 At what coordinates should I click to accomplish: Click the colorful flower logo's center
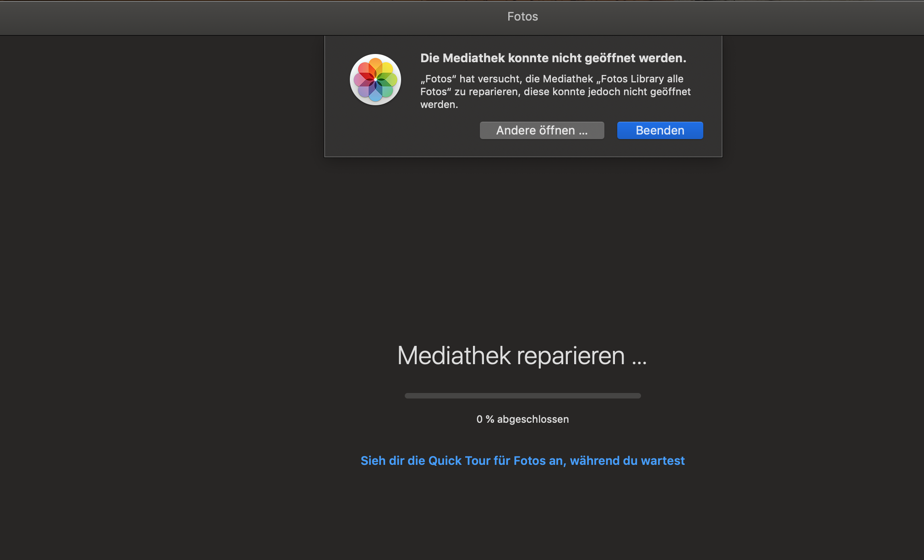[375, 80]
